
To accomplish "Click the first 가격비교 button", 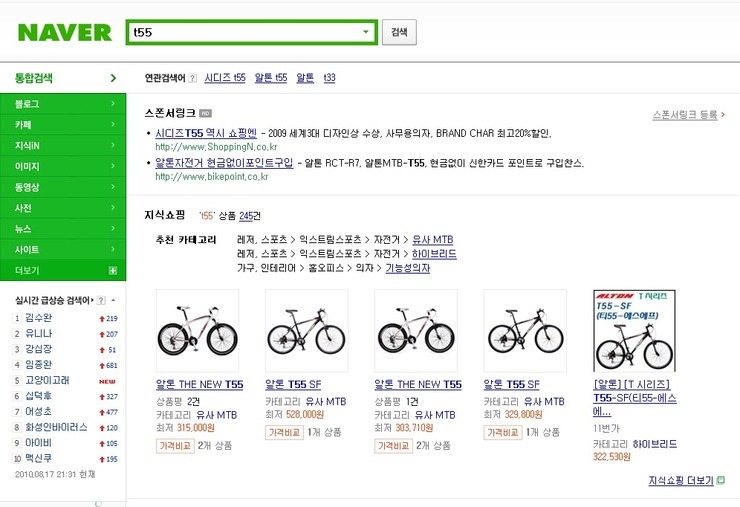I will click(175, 446).
